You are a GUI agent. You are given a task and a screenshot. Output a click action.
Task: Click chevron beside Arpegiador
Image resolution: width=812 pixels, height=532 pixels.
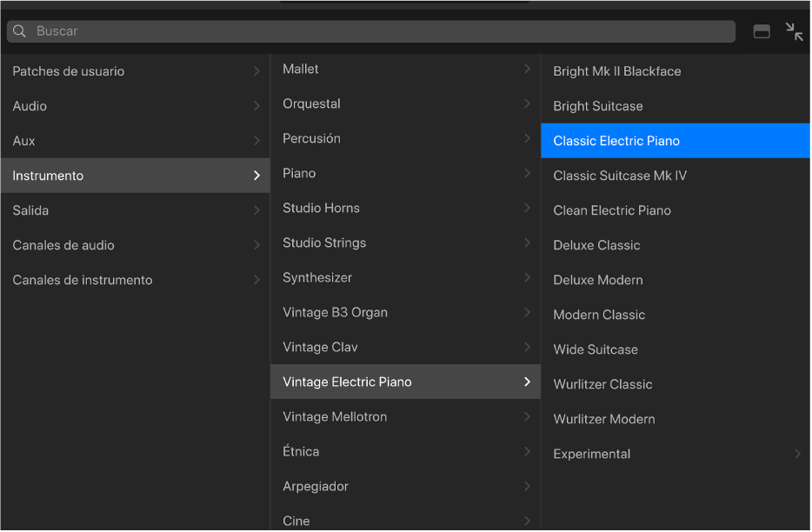point(527,486)
